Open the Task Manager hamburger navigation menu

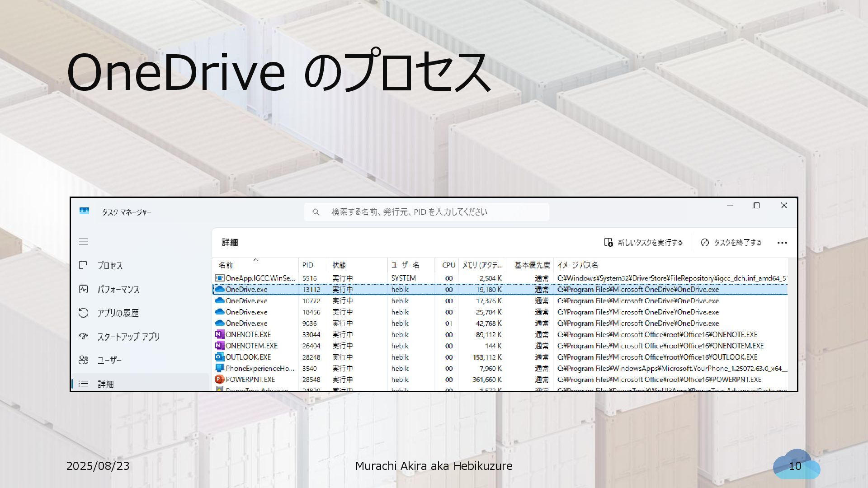83,242
